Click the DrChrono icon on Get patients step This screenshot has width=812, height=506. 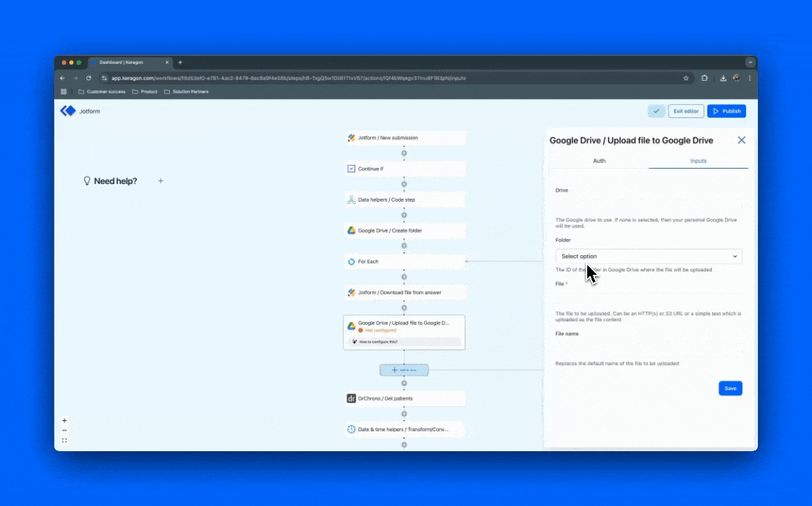pyautogui.click(x=351, y=398)
